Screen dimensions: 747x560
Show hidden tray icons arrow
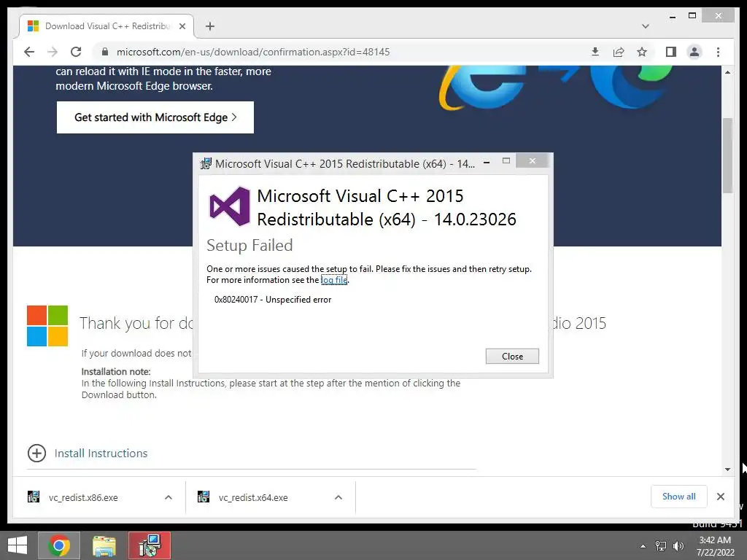click(643, 546)
